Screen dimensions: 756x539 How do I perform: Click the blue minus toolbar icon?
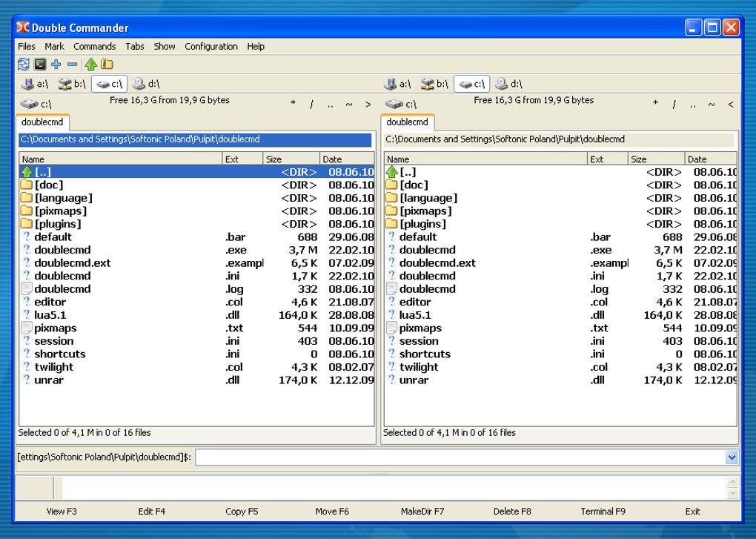(x=73, y=65)
